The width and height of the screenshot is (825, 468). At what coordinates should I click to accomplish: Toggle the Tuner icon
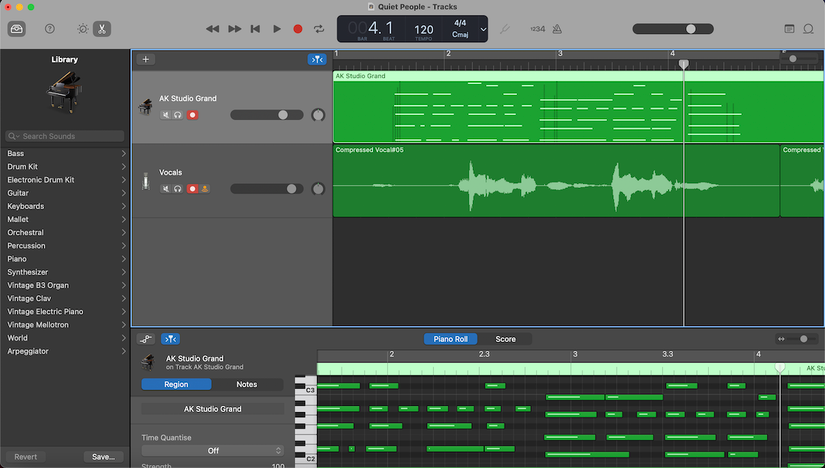(x=505, y=29)
